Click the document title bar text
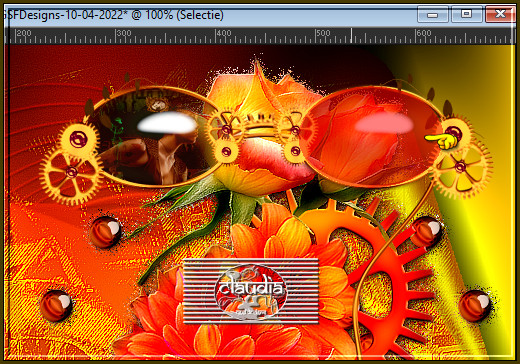Screen dimensions: 520x364 (x=113, y=15)
